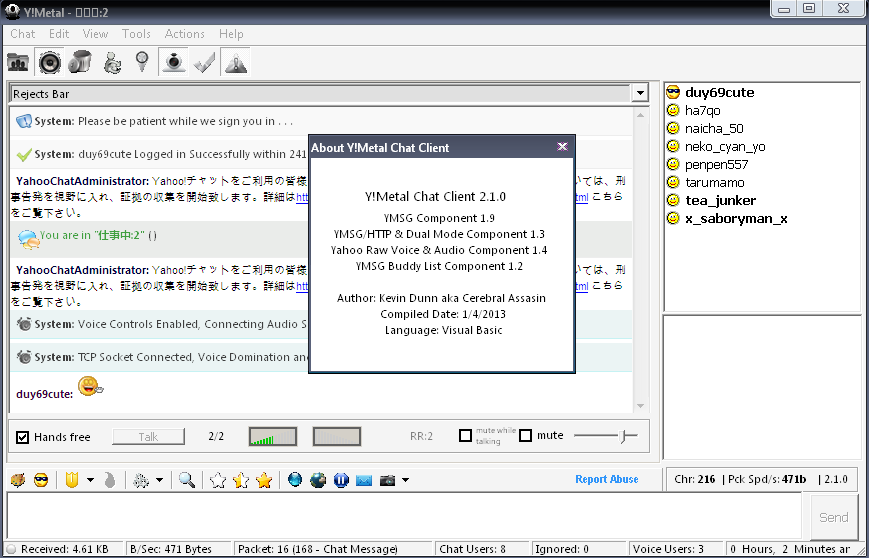Select user x_saboryman_x in list

pyautogui.click(x=736, y=218)
